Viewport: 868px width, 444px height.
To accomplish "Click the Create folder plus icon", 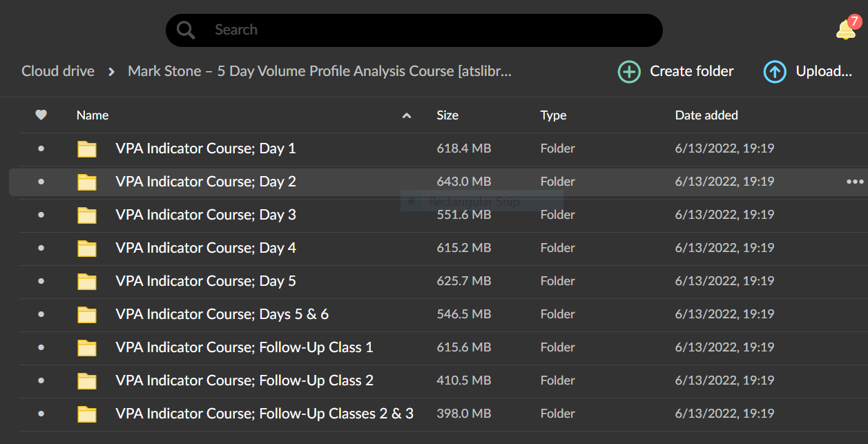I will [x=629, y=71].
